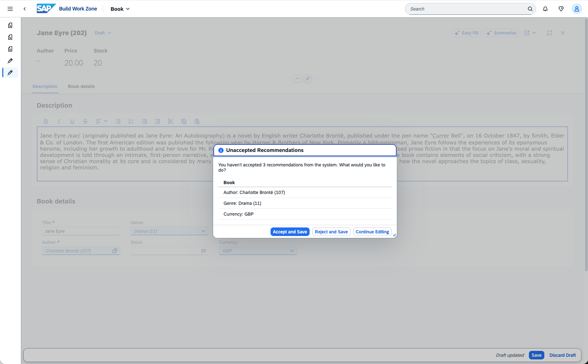Viewport: 588px width, 364px height.
Task: Apply bold formatting in the description toolbar
Action: click(46, 121)
